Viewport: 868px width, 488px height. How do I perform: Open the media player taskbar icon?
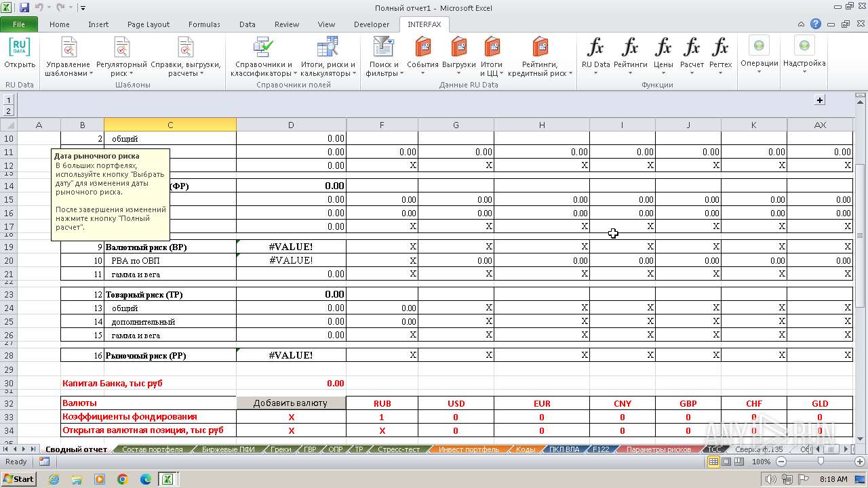pyautogui.click(x=100, y=479)
